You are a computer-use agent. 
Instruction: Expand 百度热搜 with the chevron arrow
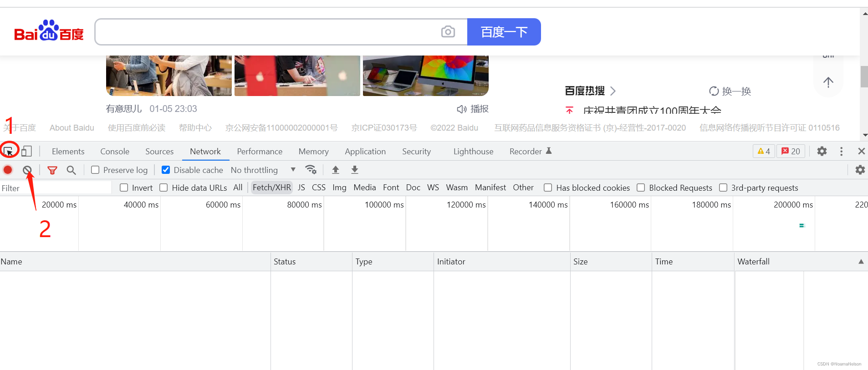coord(613,91)
